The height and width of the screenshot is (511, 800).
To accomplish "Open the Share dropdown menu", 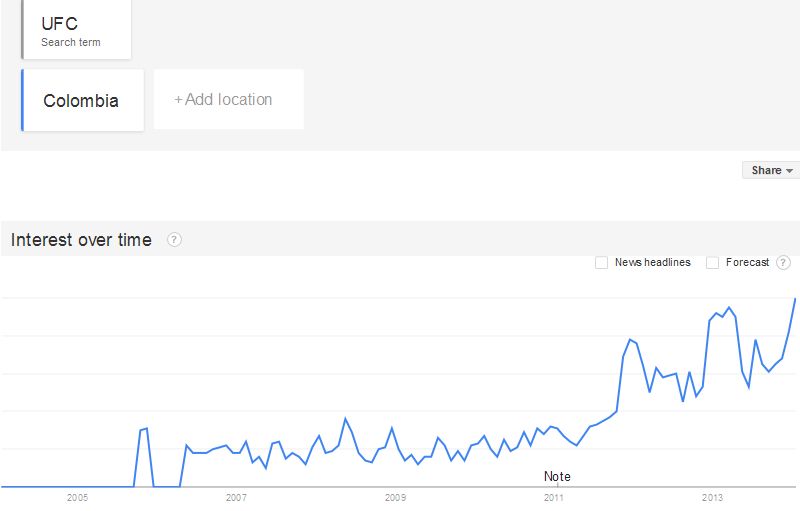I will (771, 170).
